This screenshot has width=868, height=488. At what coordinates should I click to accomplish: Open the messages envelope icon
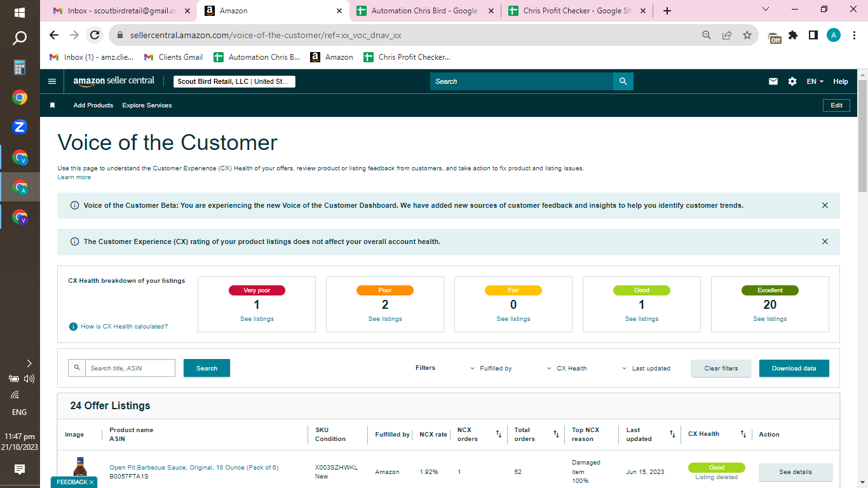click(773, 81)
